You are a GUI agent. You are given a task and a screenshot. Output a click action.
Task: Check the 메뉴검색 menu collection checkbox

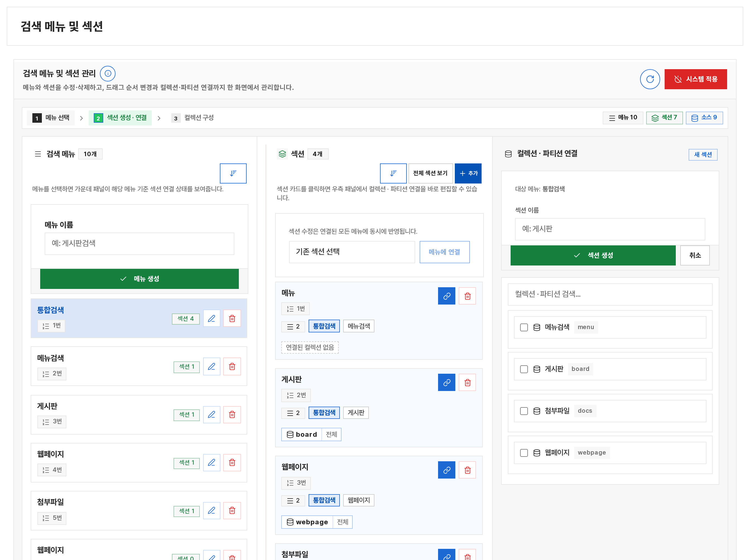click(x=524, y=327)
